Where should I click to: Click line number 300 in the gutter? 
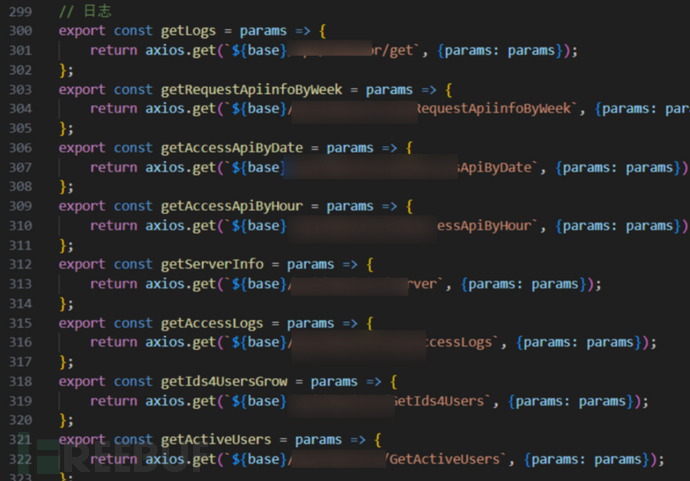click(x=20, y=31)
